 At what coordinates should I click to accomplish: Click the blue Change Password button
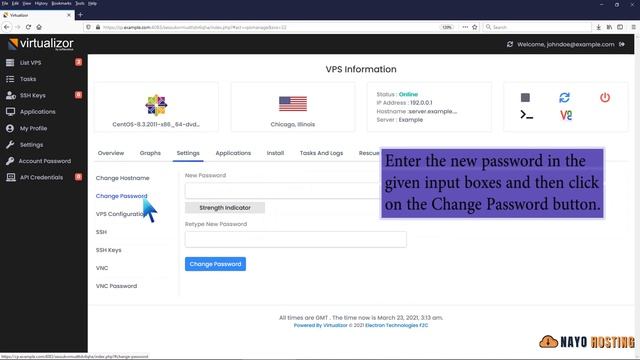click(x=215, y=264)
